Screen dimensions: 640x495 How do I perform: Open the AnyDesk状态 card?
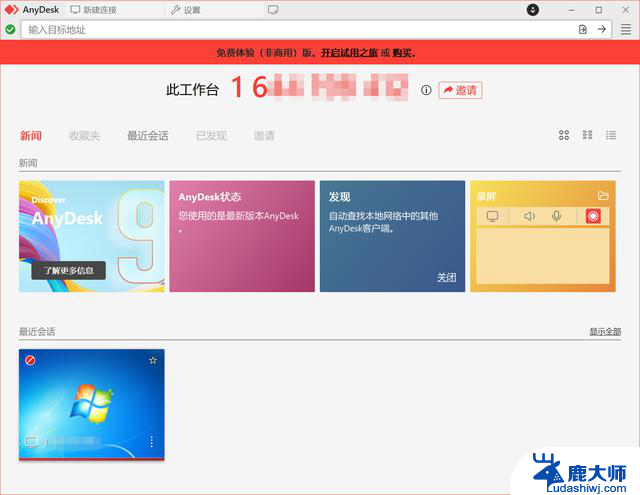[x=242, y=236]
